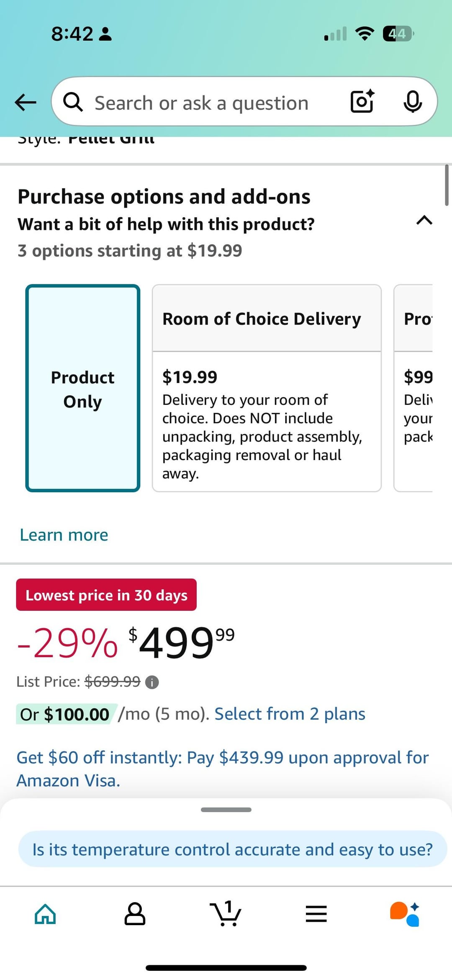Open camera visual search icon
452x980 pixels.
click(x=362, y=102)
